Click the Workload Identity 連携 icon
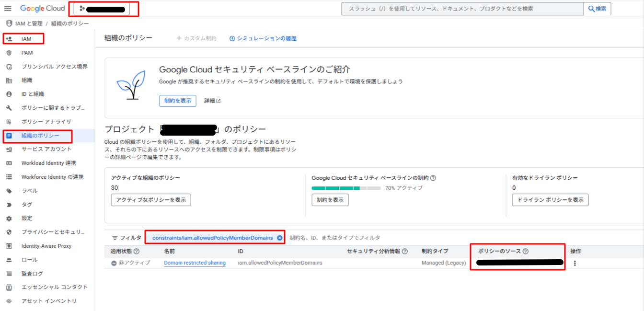Screen dimensions: 644x311 (x=9, y=163)
